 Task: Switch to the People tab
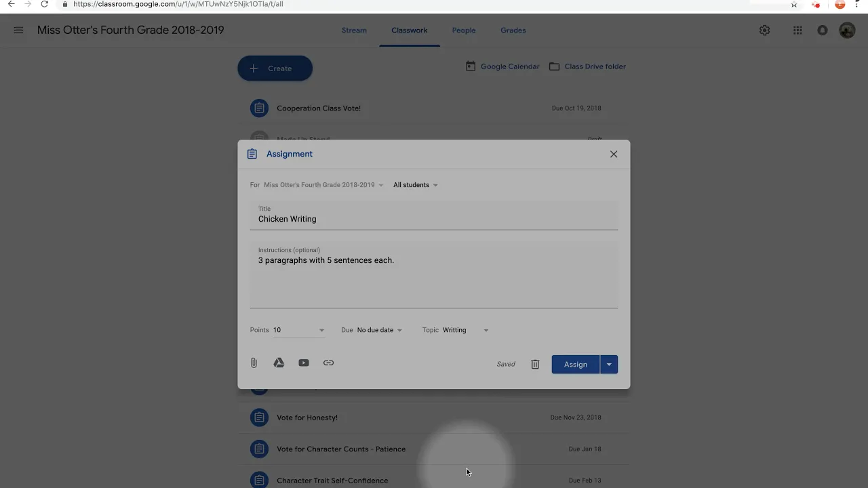coord(464,30)
